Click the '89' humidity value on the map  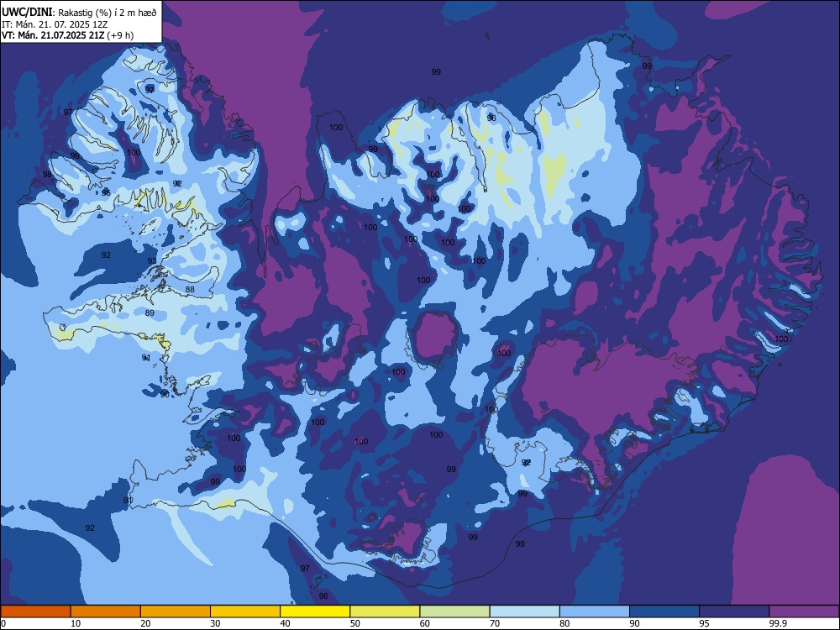(150, 312)
